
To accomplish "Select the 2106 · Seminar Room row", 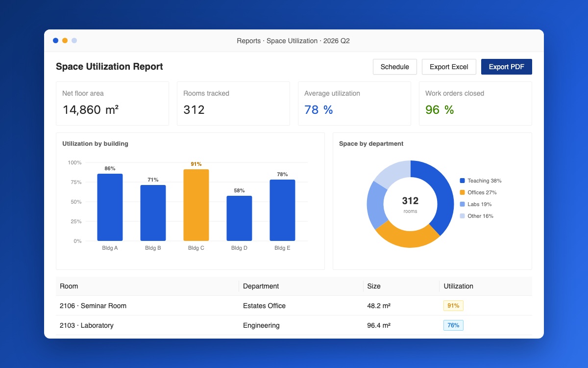I will tap(294, 306).
